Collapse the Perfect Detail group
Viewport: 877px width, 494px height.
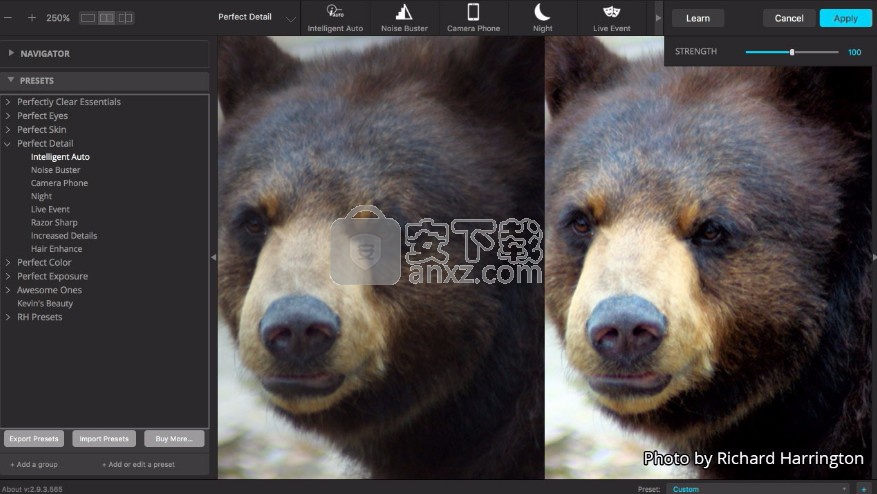click(8, 144)
